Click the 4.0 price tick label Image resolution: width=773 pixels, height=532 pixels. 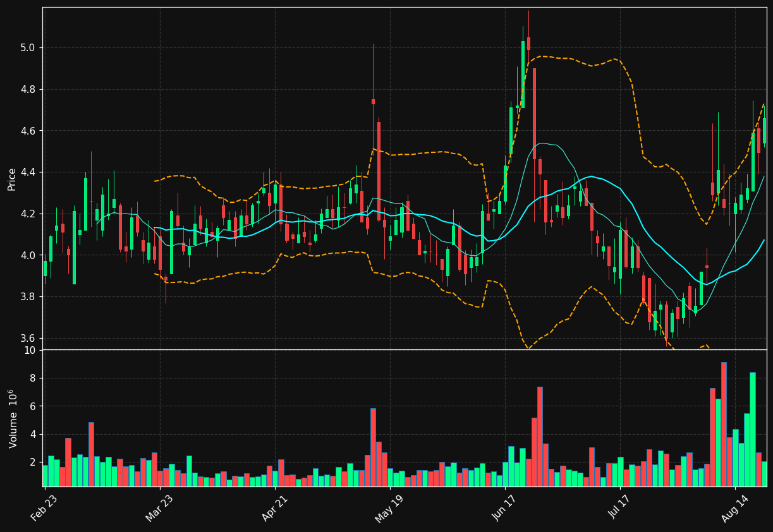[29, 255]
